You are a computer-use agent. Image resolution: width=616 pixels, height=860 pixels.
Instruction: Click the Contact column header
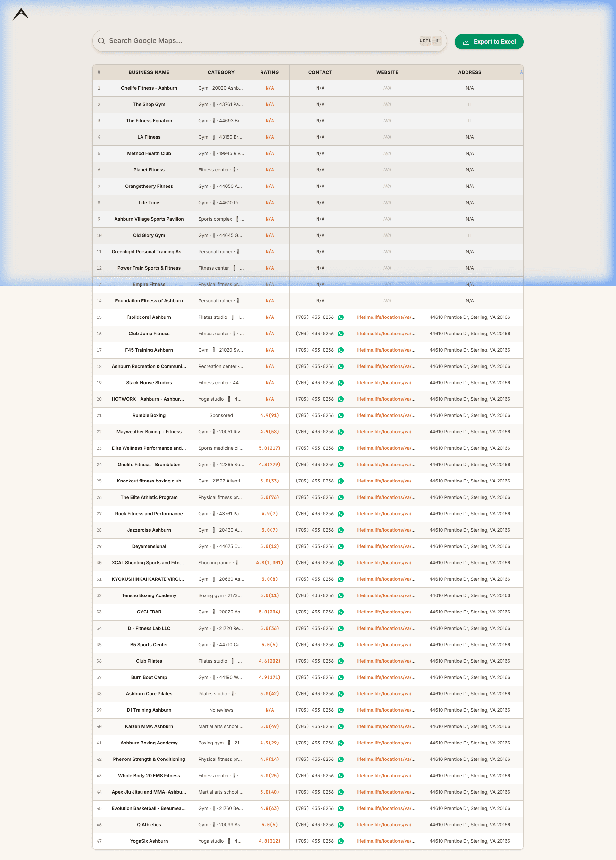tap(320, 72)
